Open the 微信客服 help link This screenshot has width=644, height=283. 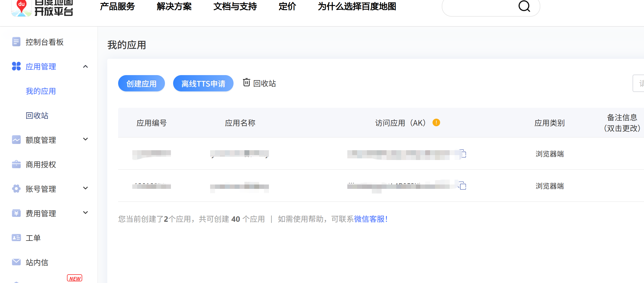(x=371, y=219)
